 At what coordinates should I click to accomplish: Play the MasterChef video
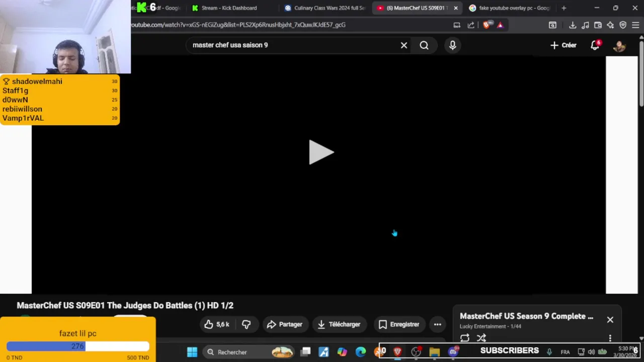click(x=321, y=152)
